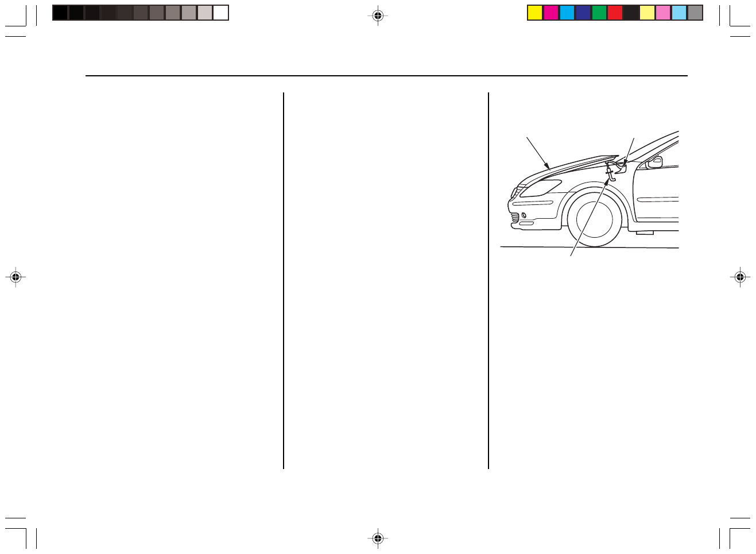Image resolution: width=756 pixels, height=554 pixels.
Task: Click the pure black swatch in grayscale bar
Action: tap(60, 13)
